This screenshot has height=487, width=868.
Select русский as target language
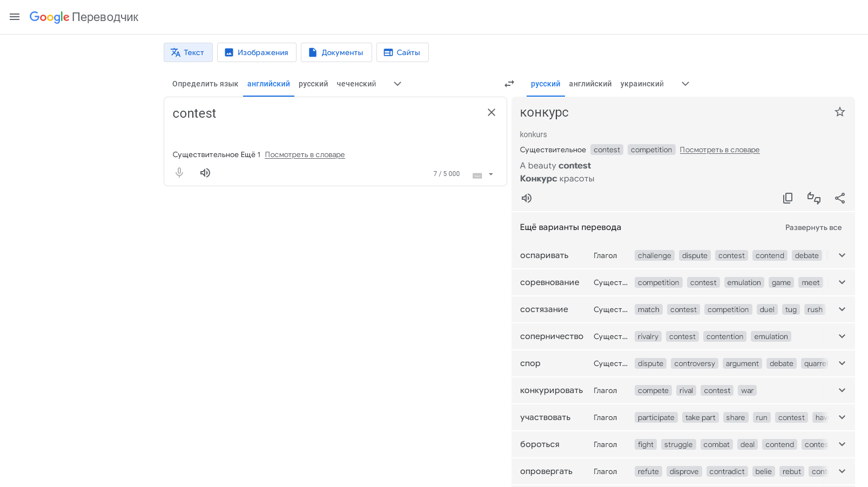tap(546, 84)
